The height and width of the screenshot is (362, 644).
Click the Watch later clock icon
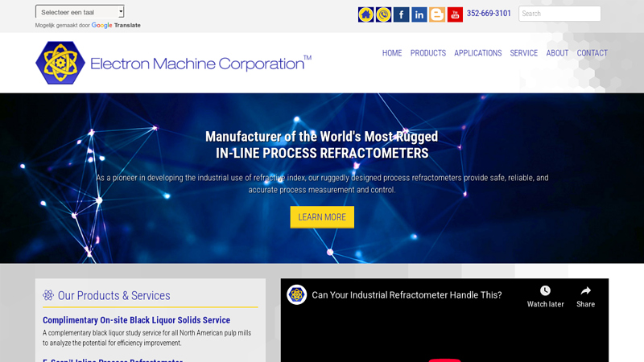coord(545,290)
